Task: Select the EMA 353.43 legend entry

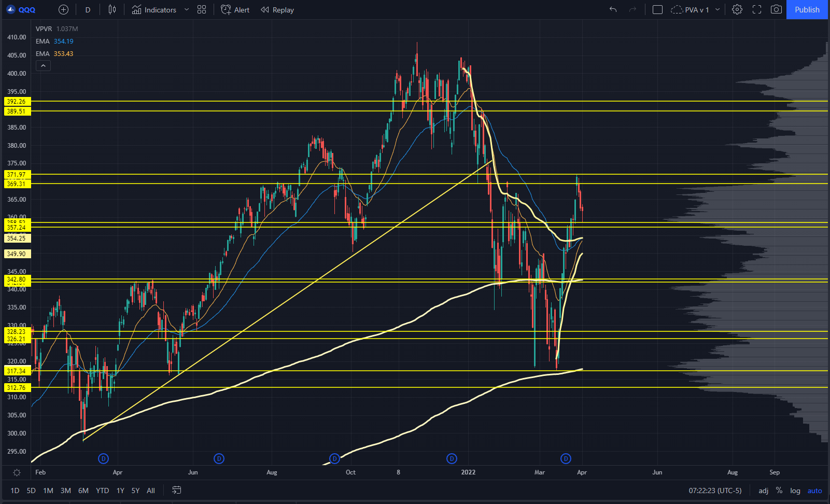Action: point(54,54)
